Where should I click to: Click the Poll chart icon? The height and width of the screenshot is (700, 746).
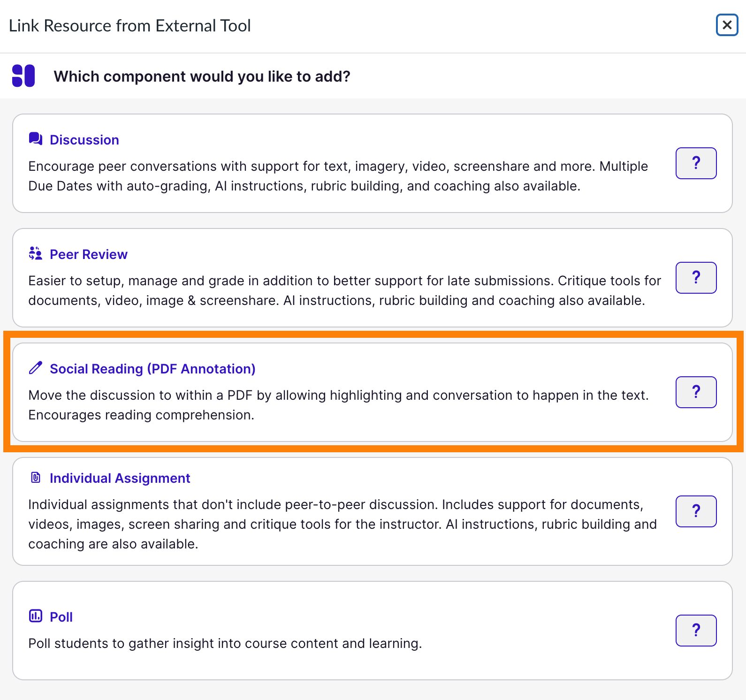pyautogui.click(x=35, y=616)
